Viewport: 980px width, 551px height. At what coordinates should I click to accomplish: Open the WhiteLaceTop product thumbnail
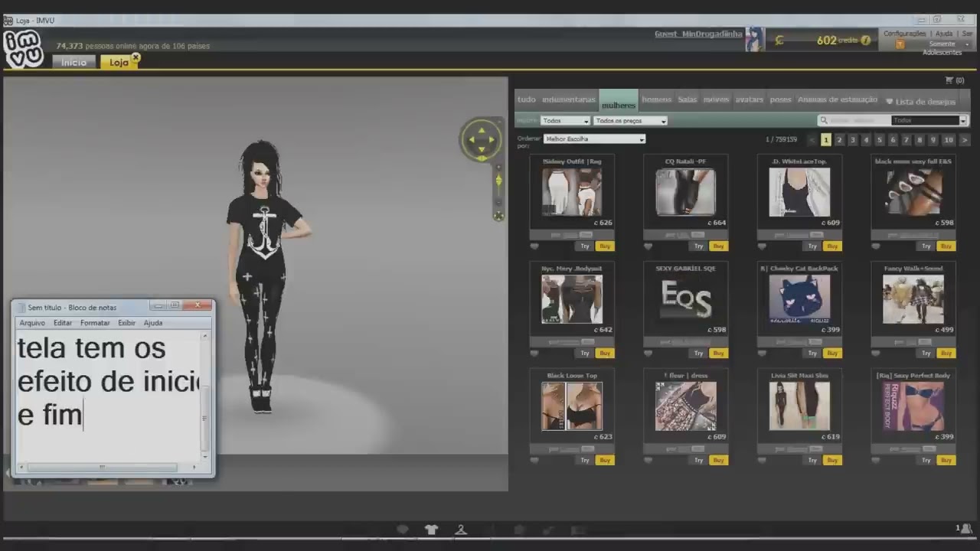pos(799,192)
